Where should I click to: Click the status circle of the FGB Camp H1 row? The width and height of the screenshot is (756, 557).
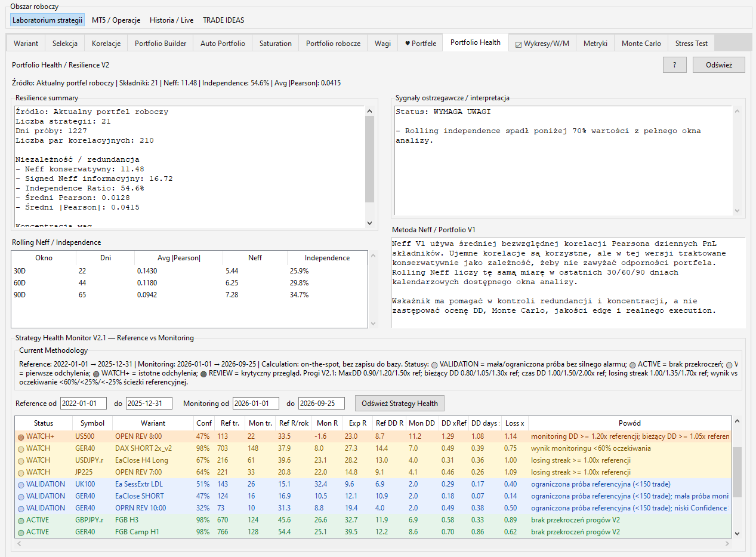pyautogui.click(x=21, y=532)
